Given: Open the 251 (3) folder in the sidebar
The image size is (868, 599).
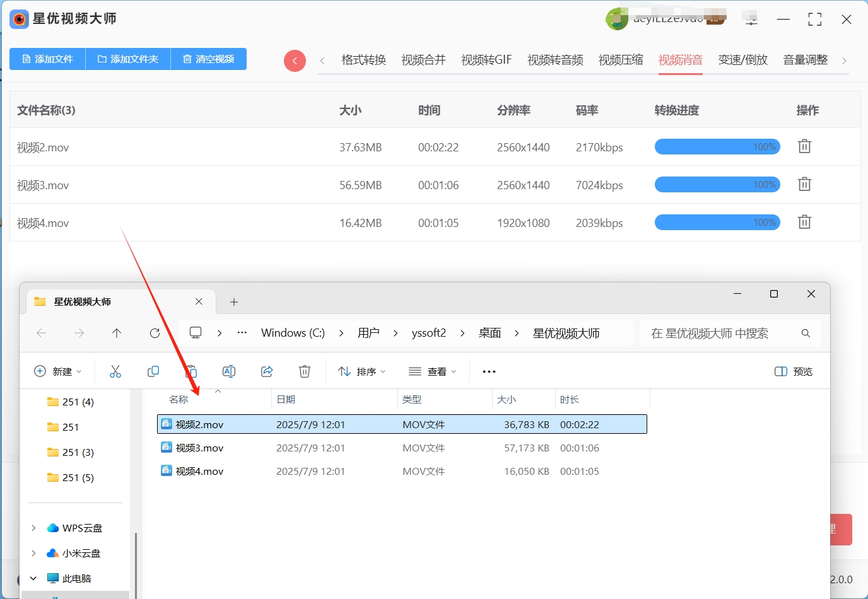Looking at the screenshot, I should pos(71,452).
